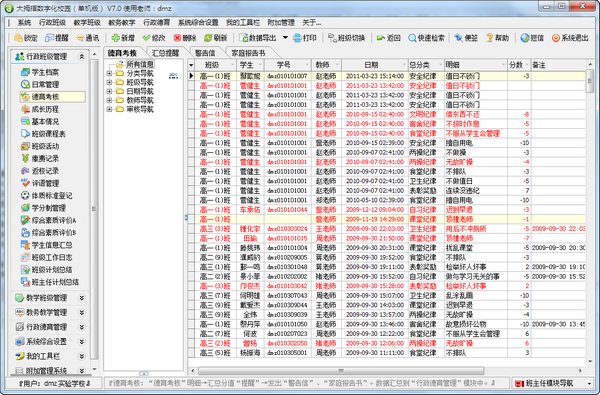This screenshot has height=395, width=600.
Task: Click the 总分类 column header
Action: pyautogui.click(x=426, y=65)
